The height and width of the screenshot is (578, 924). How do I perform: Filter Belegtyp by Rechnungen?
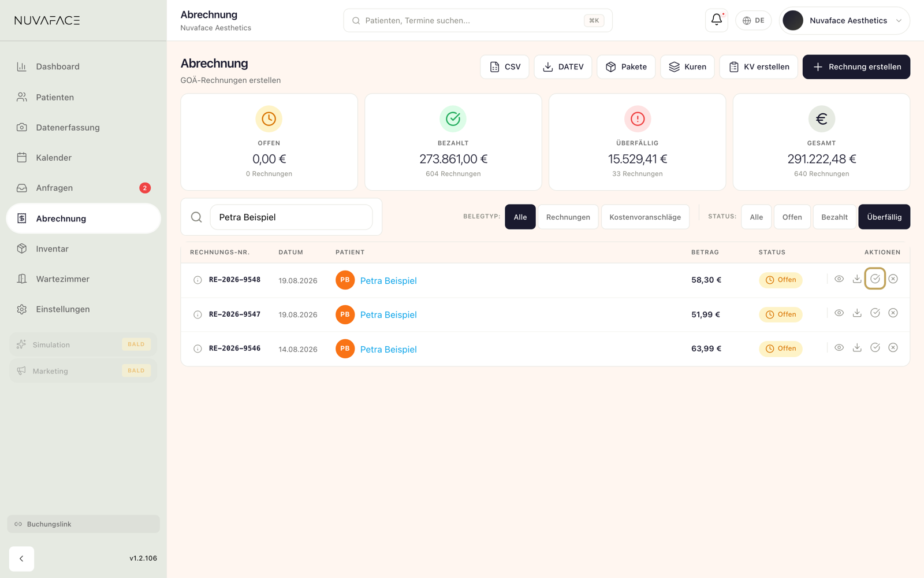click(x=568, y=217)
